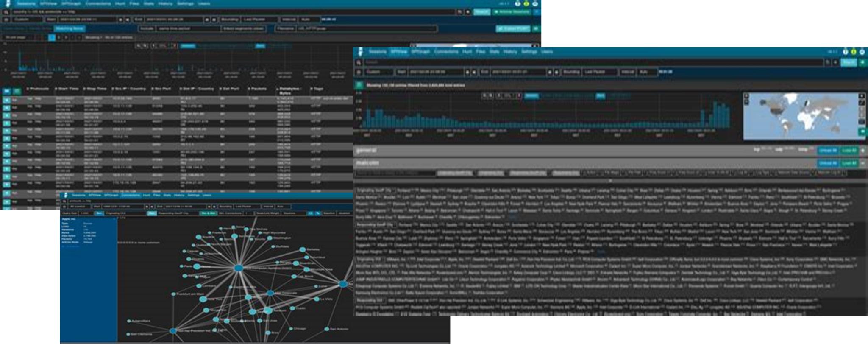Click the help icon in the SPIView navbar
Image resolution: width=868 pixels, height=344 pixels.
[x=845, y=52]
